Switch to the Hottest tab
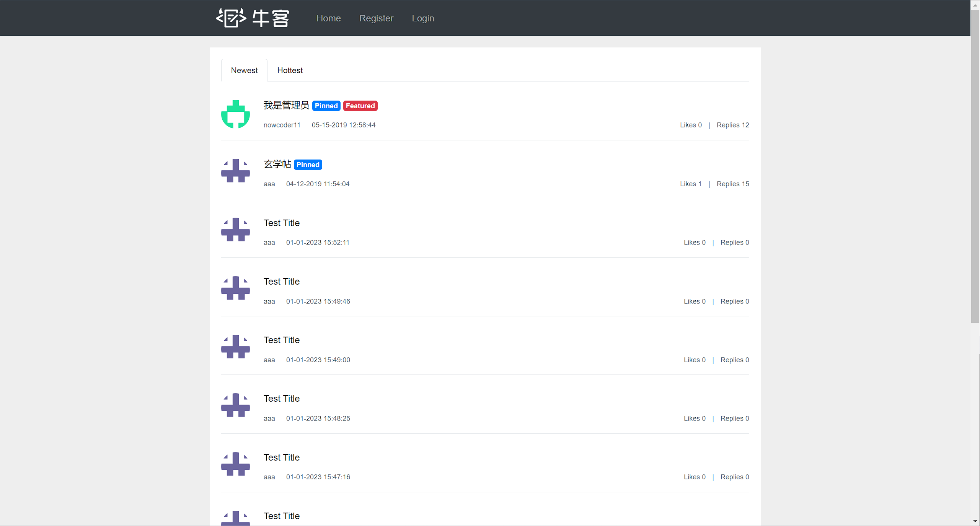The width and height of the screenshot is (980, 526). (x=290, y=70)
